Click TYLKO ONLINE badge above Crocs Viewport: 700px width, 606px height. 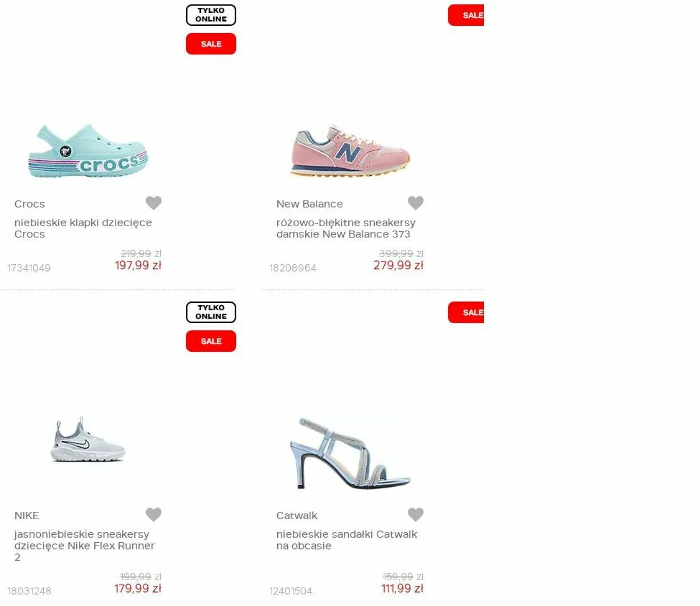(211, 15)
